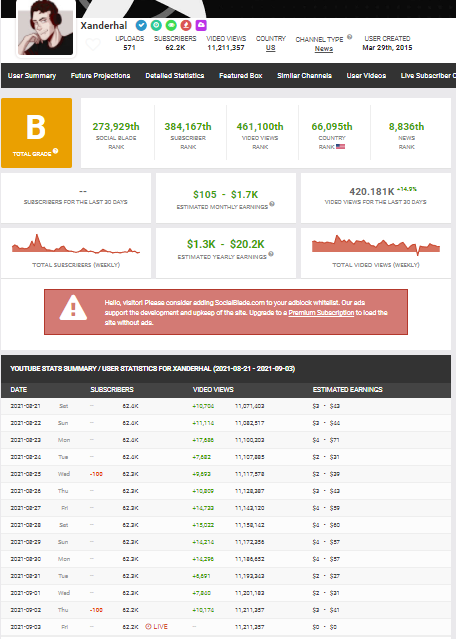The height and width of the screenshot is (639, 456).
Task: Open the Featured Box tab
Action: click(240, 76)
